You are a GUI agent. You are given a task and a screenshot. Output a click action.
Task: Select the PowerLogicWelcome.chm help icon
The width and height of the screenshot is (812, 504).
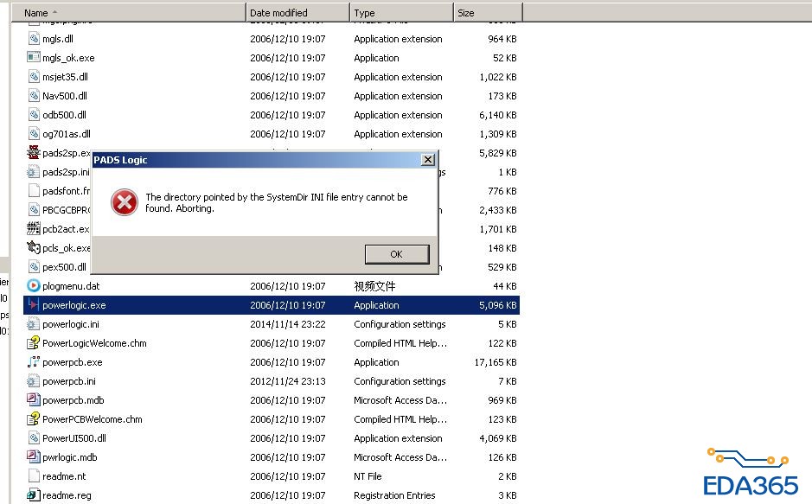click(x=34, y=343)
